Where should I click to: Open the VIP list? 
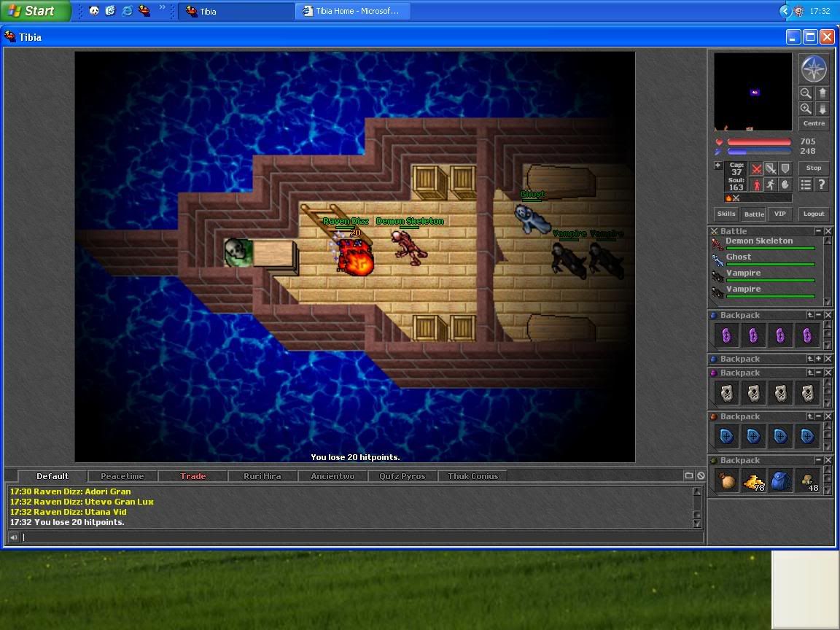[x=780, y=214]
